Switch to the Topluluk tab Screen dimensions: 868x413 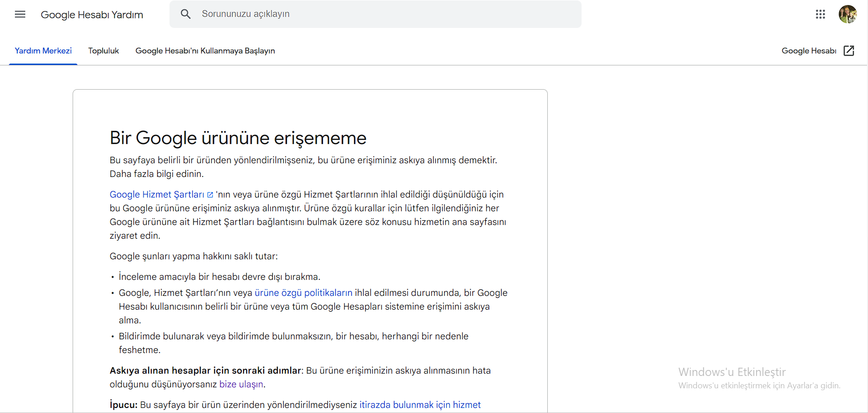click(x=103, y=51)
